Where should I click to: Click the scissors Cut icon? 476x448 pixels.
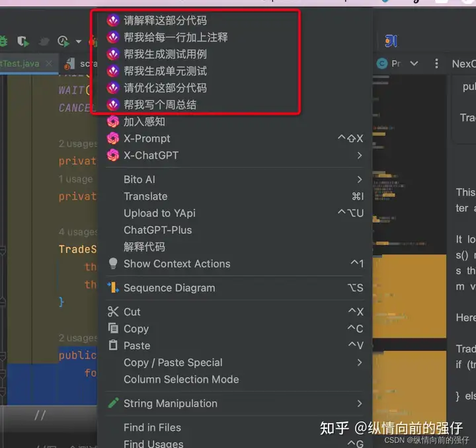(113, 311)
